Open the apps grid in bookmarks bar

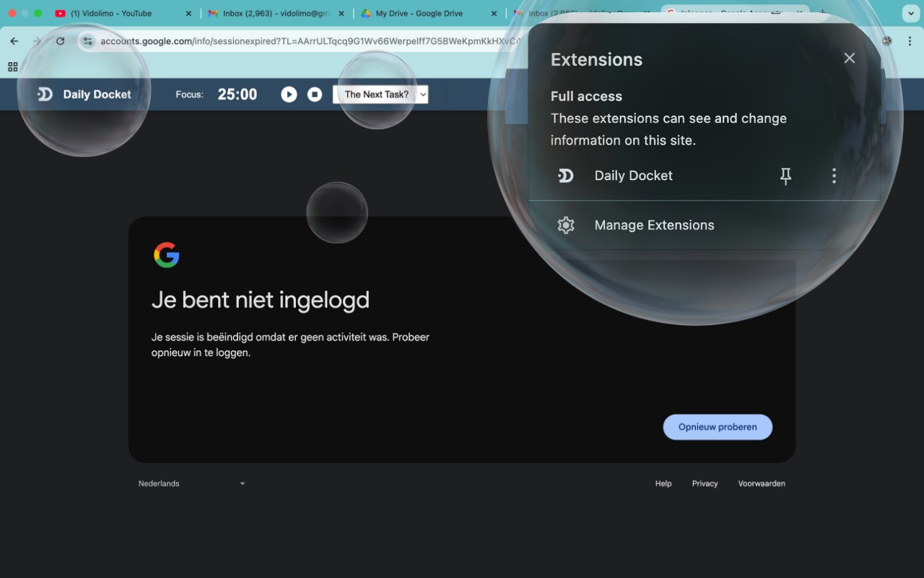coord(12,67)
